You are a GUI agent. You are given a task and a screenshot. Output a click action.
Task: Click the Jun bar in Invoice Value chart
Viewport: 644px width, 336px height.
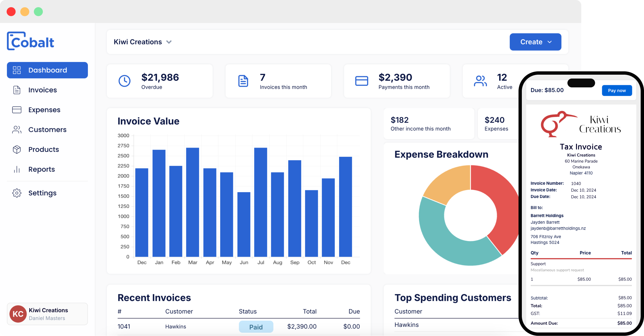(244, 224)
